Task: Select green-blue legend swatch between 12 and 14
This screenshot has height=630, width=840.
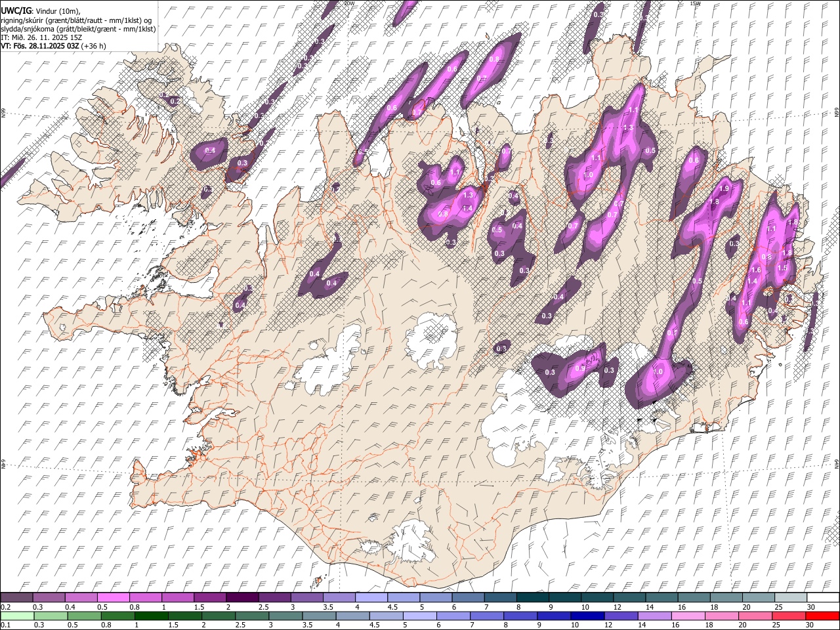Action: [x=620, y=616]
